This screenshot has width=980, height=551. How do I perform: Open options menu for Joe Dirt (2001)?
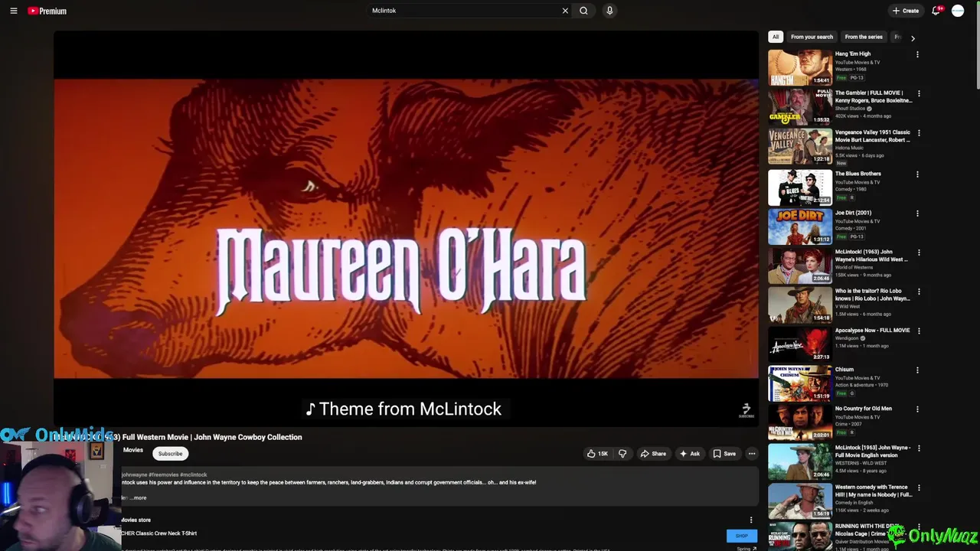(917, 214)
